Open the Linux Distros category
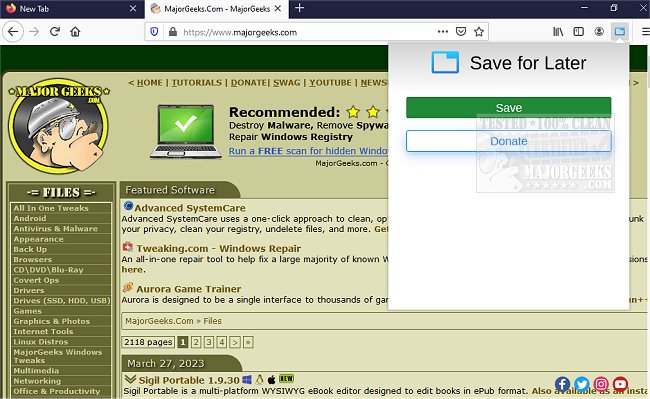This screenshot has width=650, height=399. click(40, 342)
